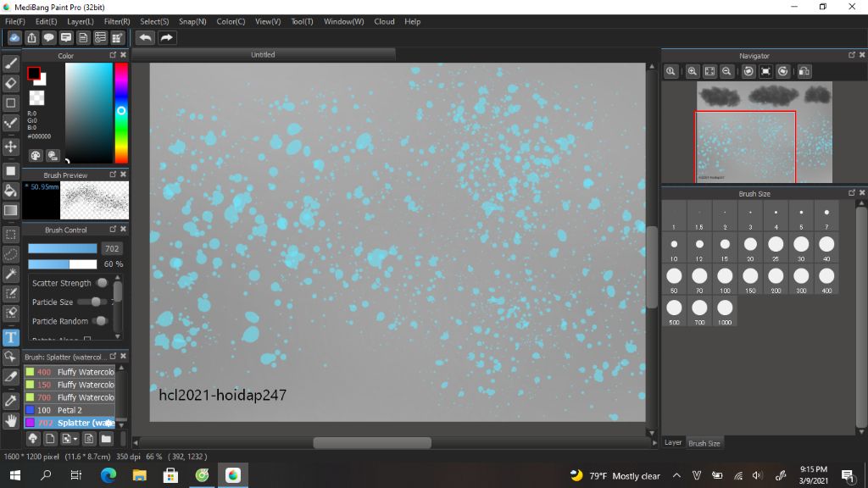Choose brush size 1000 preset
The width and height of the screenshot is (868, 488).
[726, 311]
